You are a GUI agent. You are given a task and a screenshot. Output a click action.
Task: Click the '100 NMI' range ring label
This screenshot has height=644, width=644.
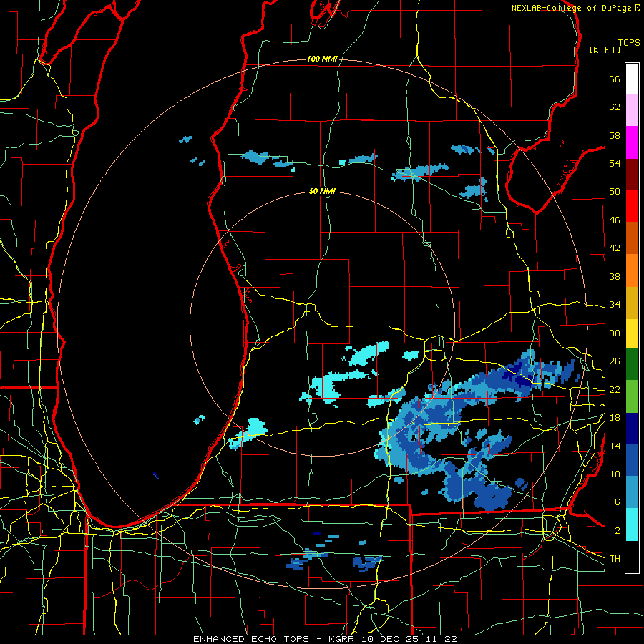(322, 59)
